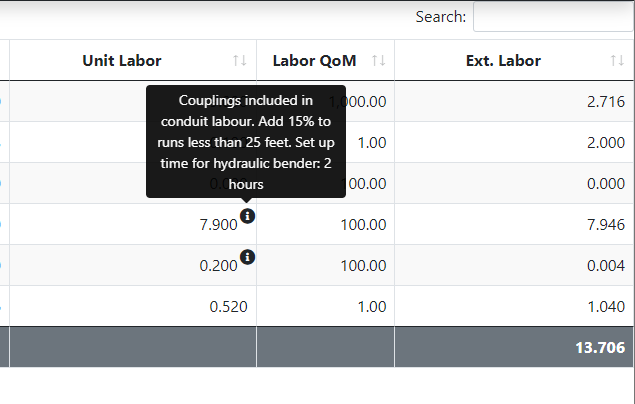Sort by Unit Labor using its sort arrows
The image size is (635, 404).
coord(239,61)
